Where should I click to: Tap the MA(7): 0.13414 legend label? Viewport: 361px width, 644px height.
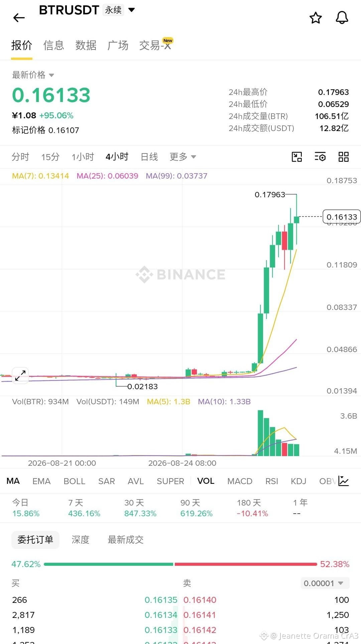click(40, 176)
